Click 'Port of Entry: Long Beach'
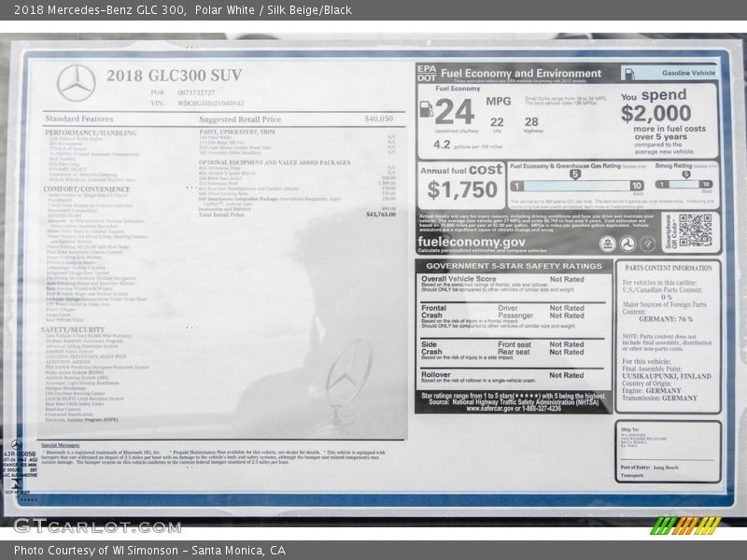 pos(649,468)
